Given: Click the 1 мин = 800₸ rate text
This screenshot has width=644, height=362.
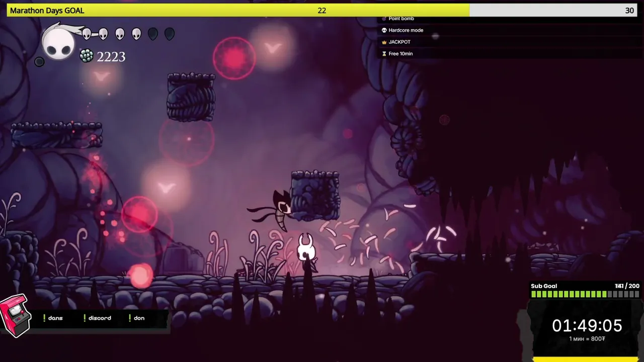Looking at the screenshot, I should click(x=587, y=339).
